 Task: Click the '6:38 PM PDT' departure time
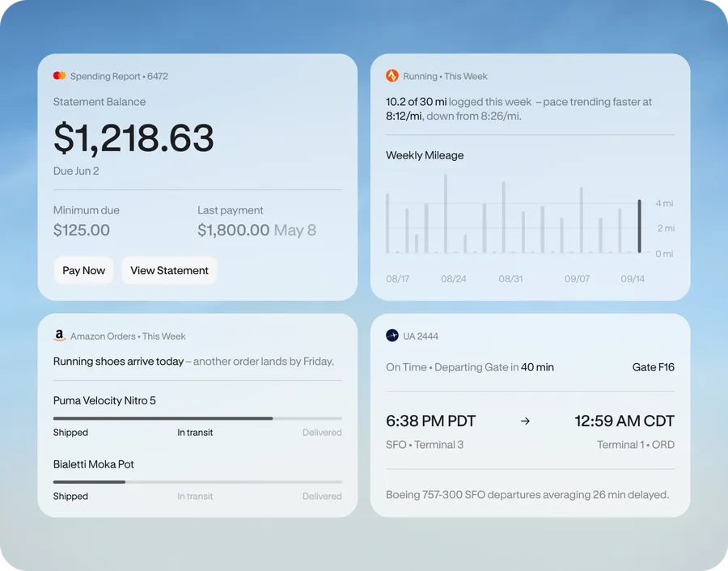click(x=431, y=421)
